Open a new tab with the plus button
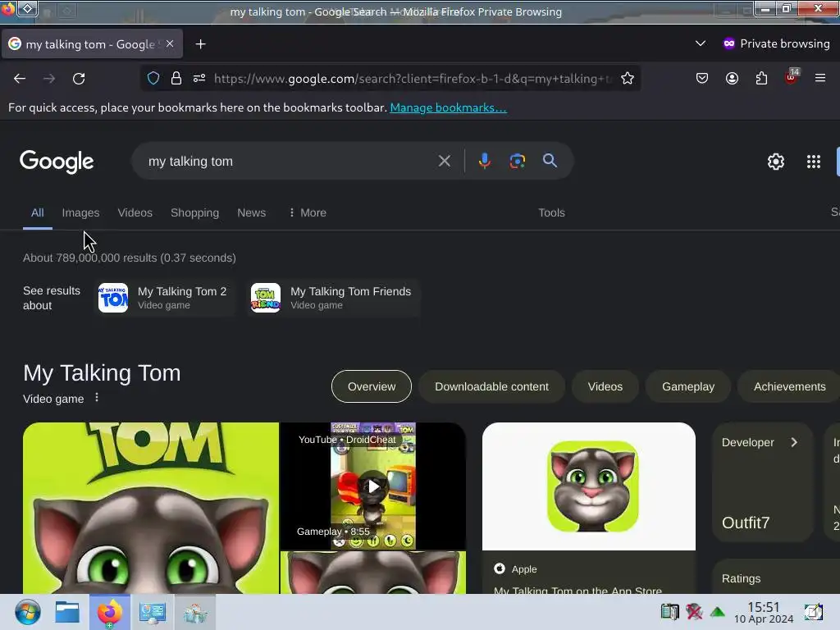This screenshot has width=840, height=630. tap(200, 44)
